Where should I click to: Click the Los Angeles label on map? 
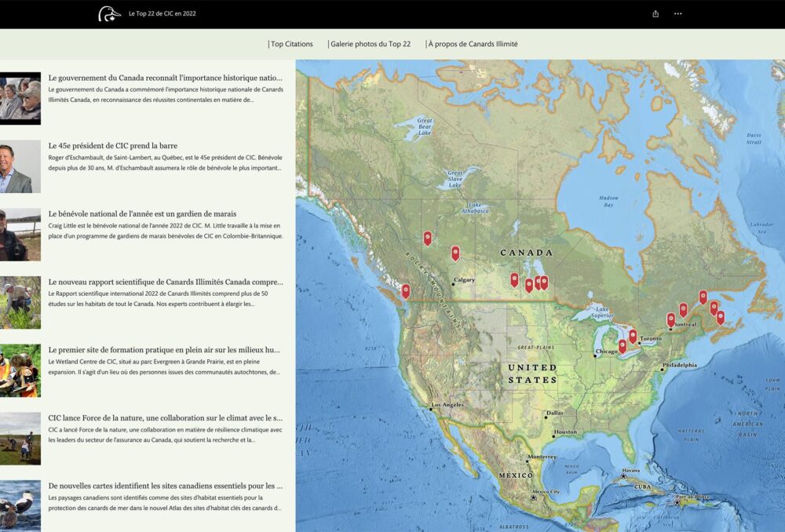point(447,404)
